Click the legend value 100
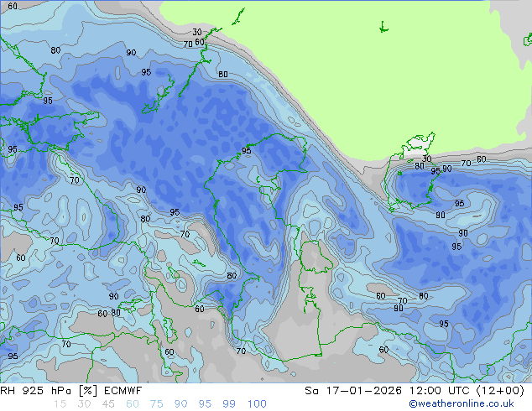This screenshot has width=532, height=411. (257, 404)
